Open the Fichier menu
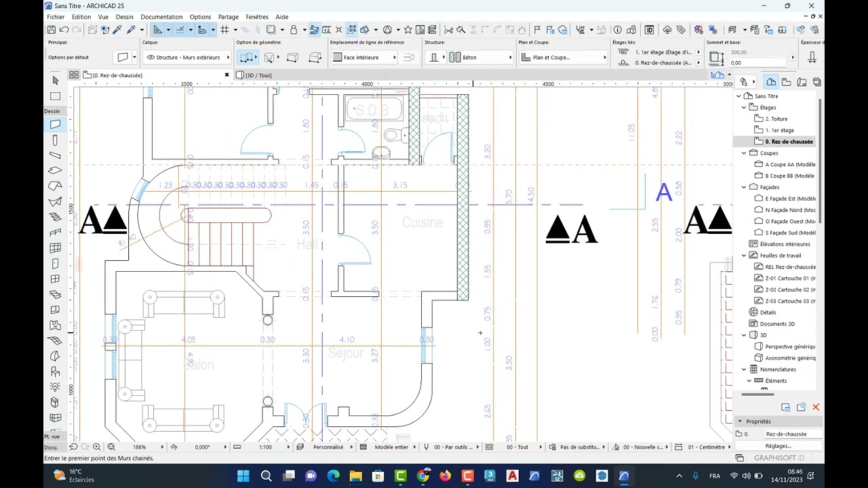The width and height of the screenshot is (868, 488). [x=56, y=17]
